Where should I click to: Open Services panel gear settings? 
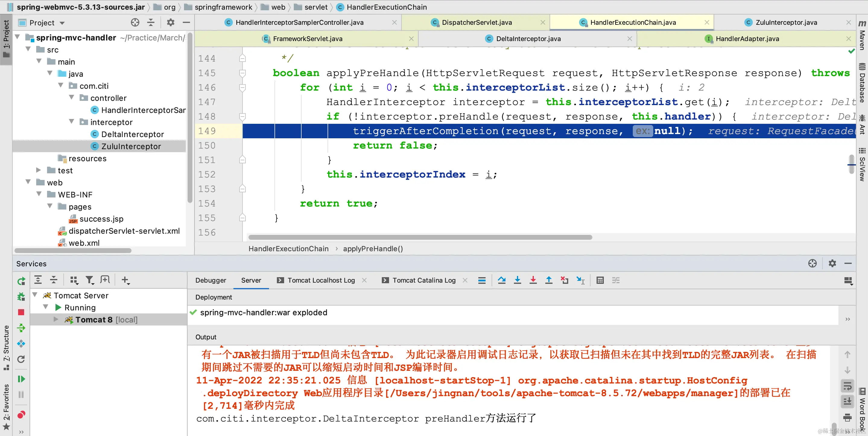pos(832,263)
